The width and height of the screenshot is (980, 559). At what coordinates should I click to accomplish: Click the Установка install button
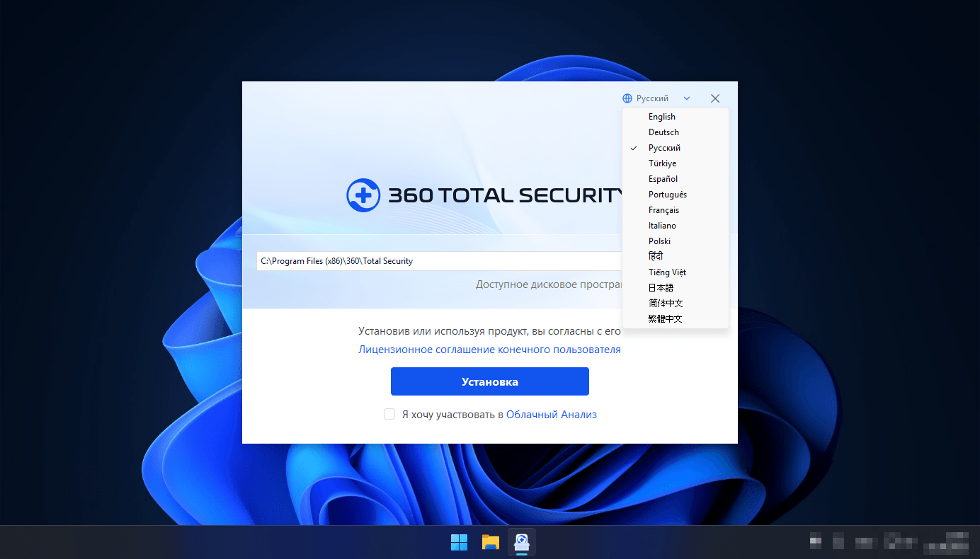(x=490, y=381)
